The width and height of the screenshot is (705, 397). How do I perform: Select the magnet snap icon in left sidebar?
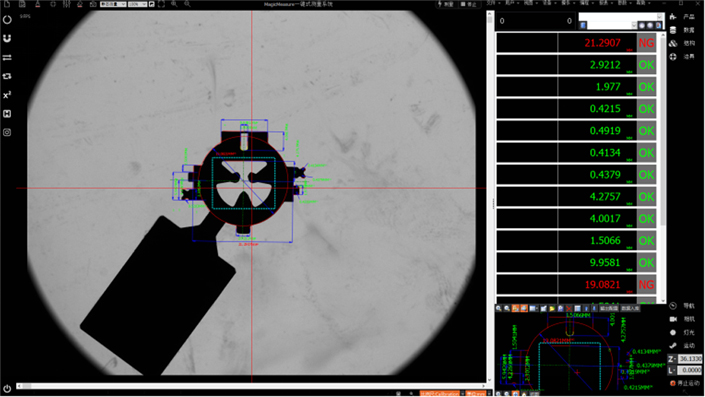tap(7, 39)
